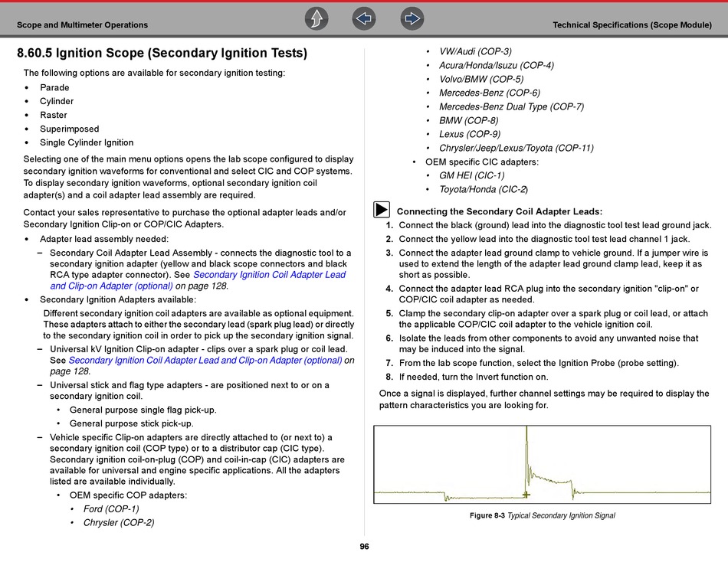Go to previous page with left arrow
Image resolution: width=728 pixels, height=562 pixels.
363,18
